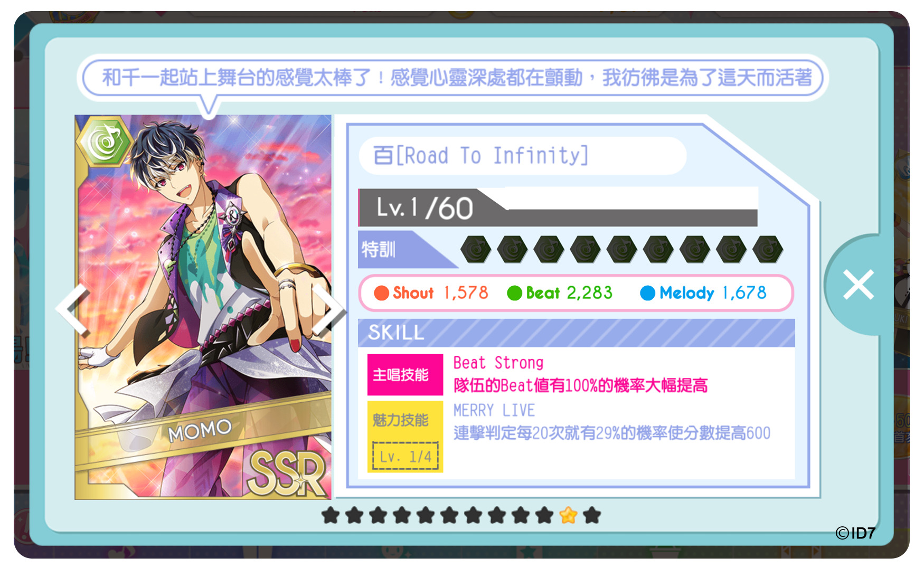Tap the skill level Lv. 1/4 box
The image size is (924, 567).
click(405, 456)
